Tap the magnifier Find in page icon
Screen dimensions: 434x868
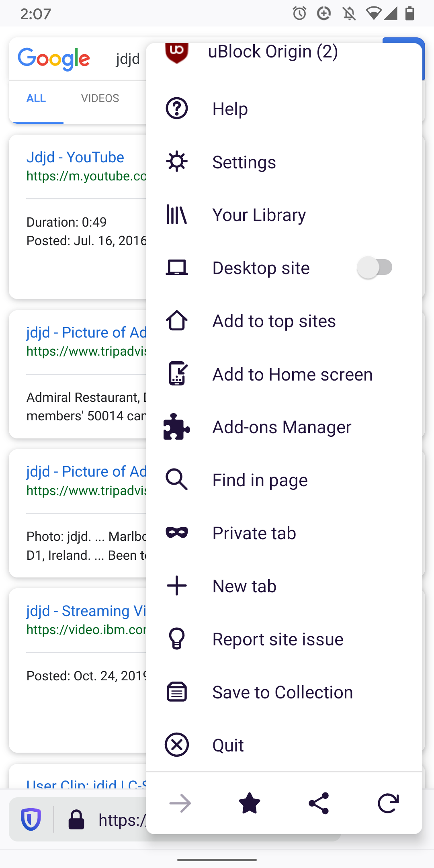tap(177, 479)
